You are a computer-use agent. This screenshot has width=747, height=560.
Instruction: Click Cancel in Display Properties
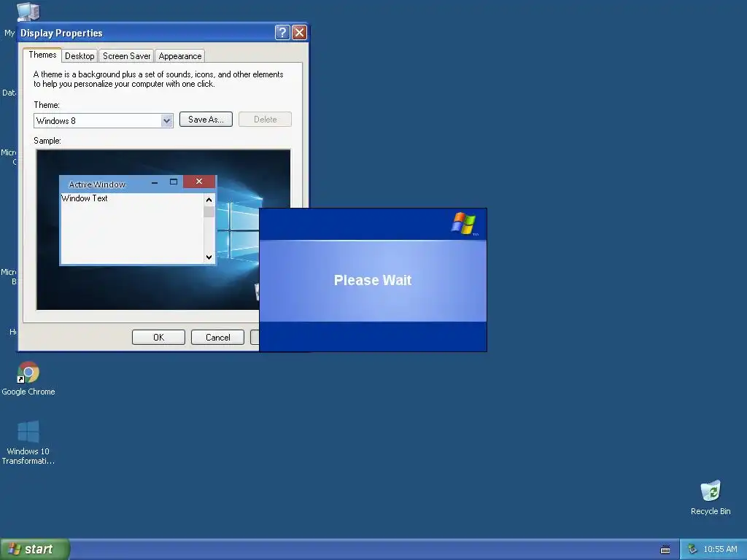[x=217, y=337]
